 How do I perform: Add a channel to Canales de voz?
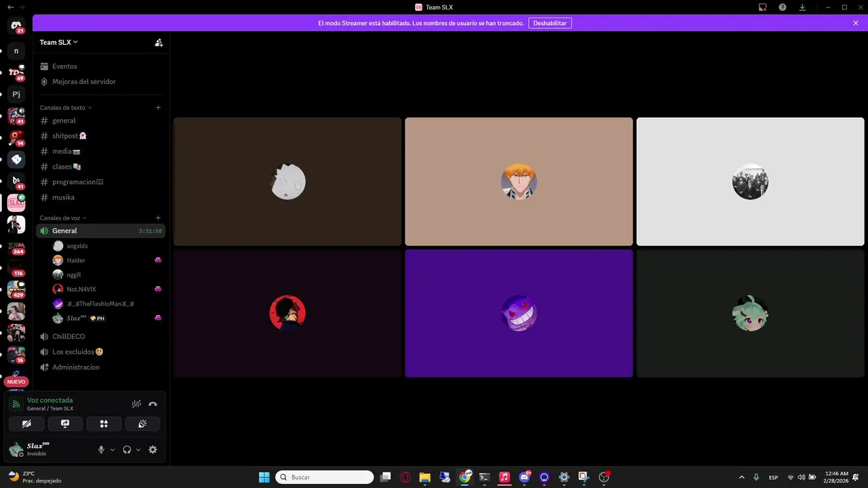point(158,218)
